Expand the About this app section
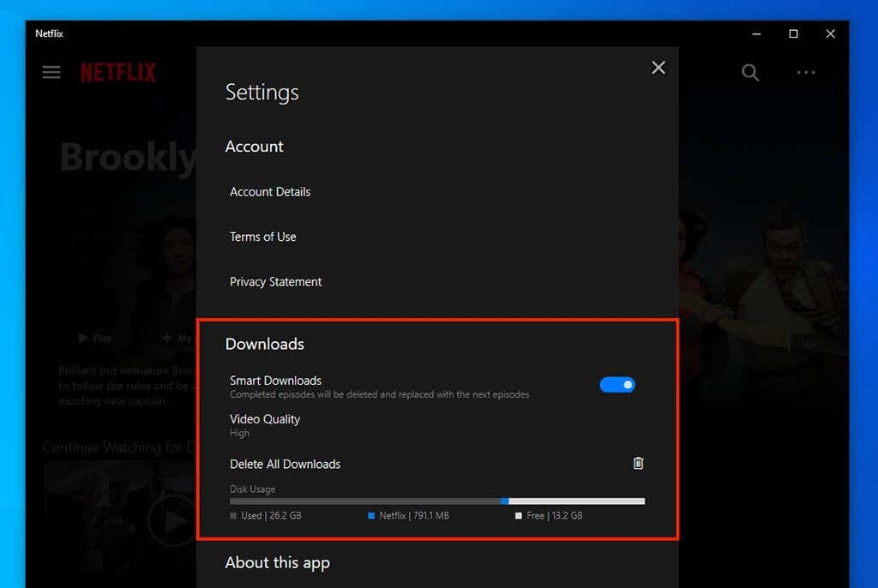Screen dimensions: 878x588 coord(277,563)
